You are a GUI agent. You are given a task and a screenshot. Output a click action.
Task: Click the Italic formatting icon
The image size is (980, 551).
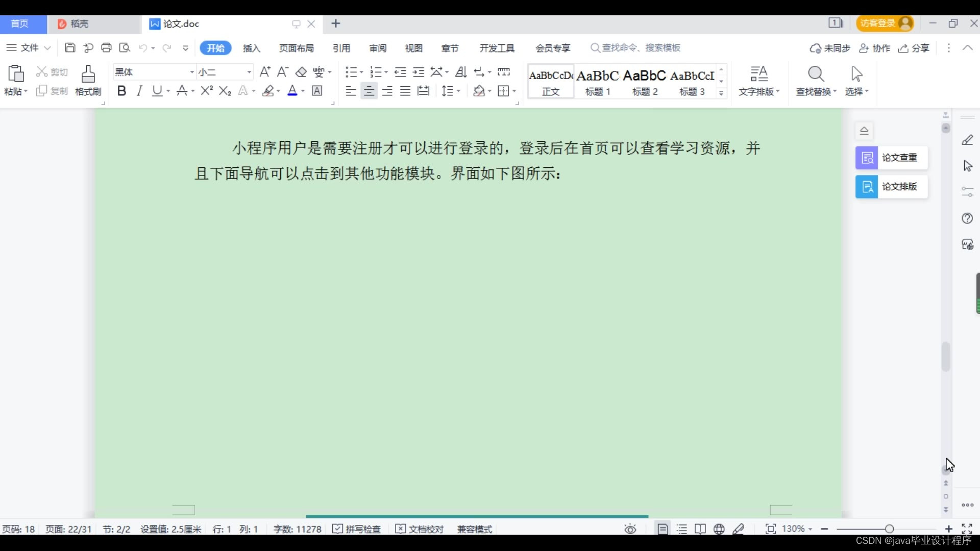click(x=139, y=91)
